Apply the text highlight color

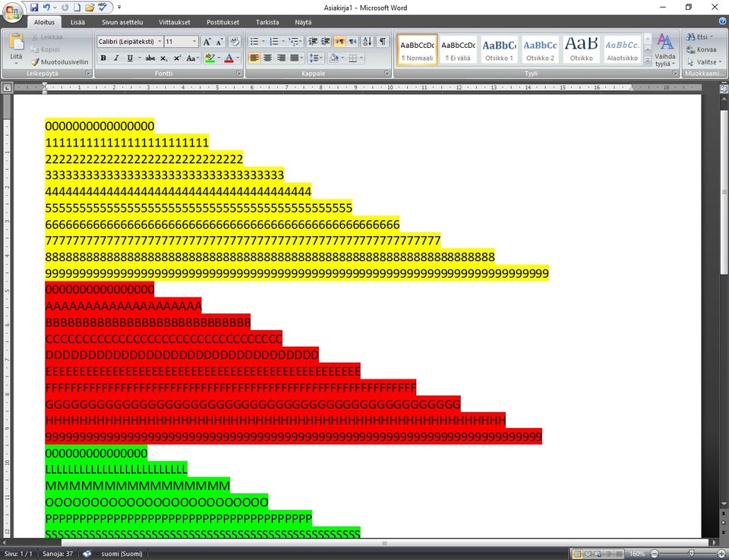pyautogui.click(x=210, y=58)
